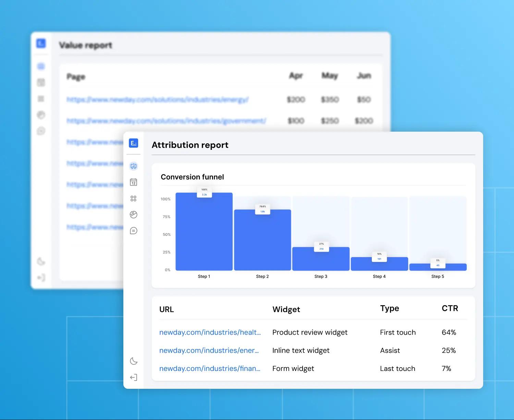Image resolution: width=514 pixels, height=420 pixels.
Task: Toggle dark mode with the moon icon
Action: pos(134,361)
